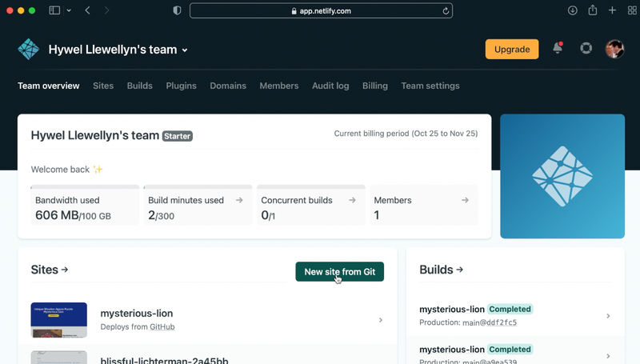
Task: Select the Team overview tab
Action: 49,86
